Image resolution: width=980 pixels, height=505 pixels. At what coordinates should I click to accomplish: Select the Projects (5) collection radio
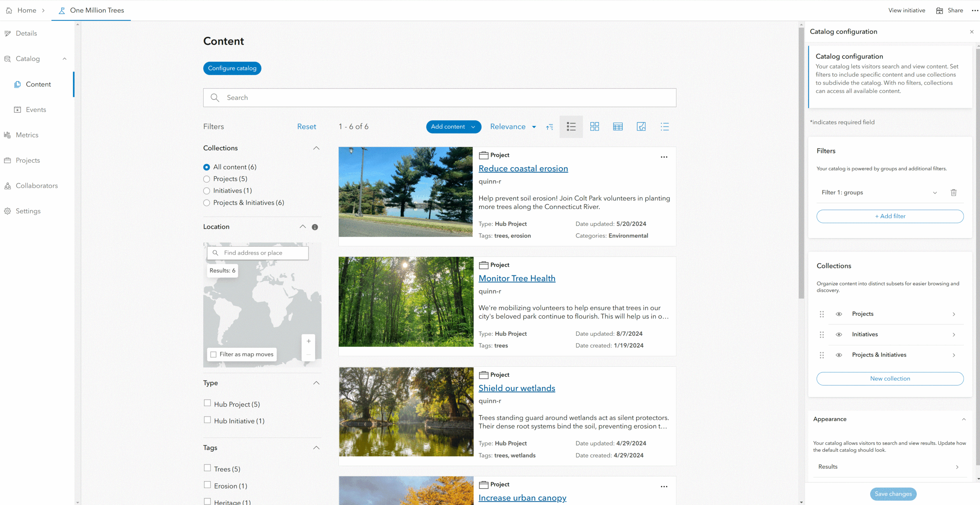click(207, 179)
